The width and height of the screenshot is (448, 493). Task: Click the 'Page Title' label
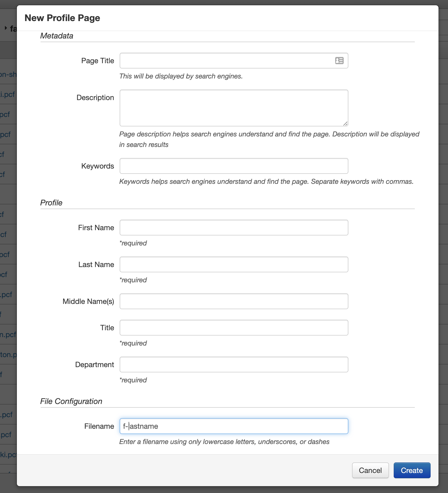coord(98,61)
